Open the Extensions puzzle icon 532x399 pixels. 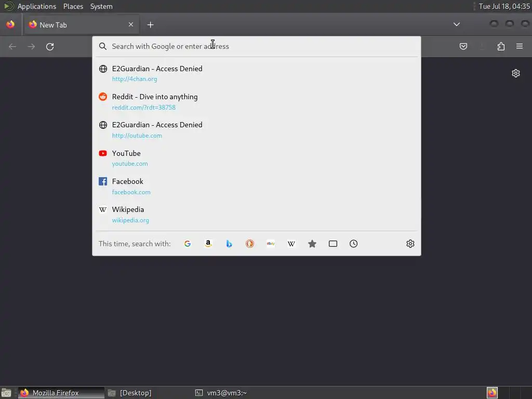tap(501, 46)
